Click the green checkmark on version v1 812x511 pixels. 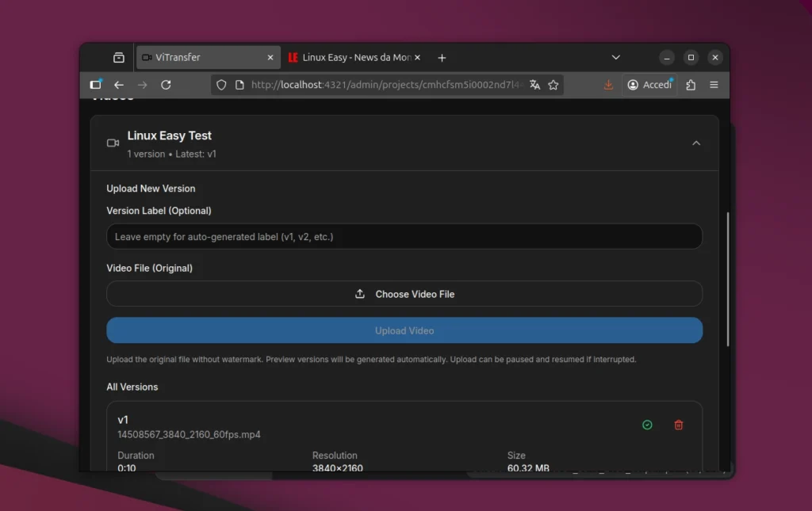click(647, 425)
